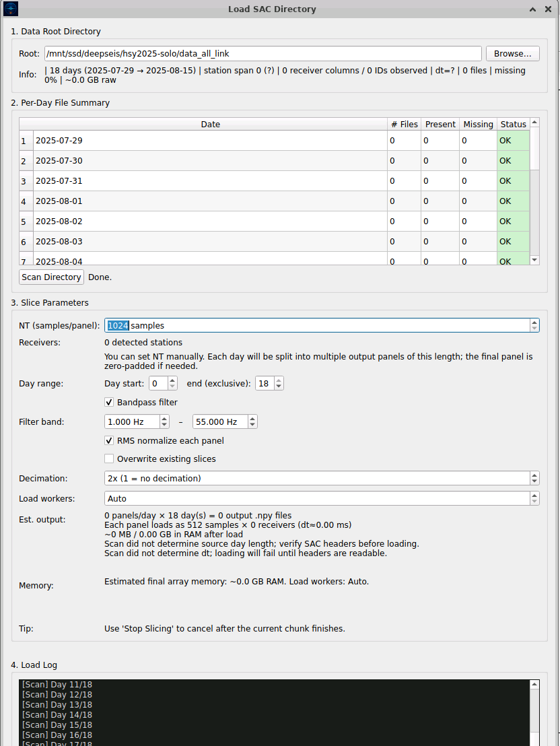Image resolution: width=560 pixels, height=746 pixels.
Task: Click the 55.000 Hz filter field
Action: pos(220,421)
